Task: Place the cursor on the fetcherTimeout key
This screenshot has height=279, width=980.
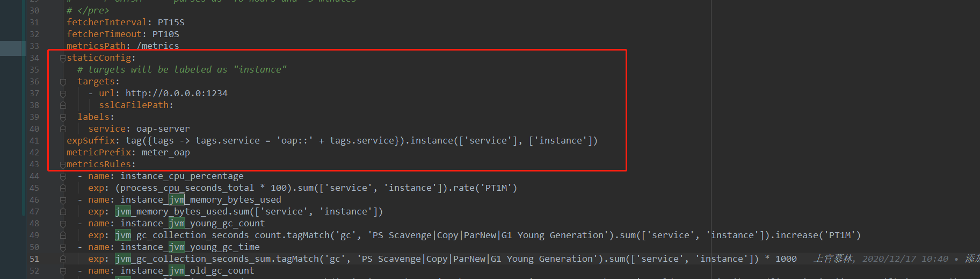Action: point(104,34)
